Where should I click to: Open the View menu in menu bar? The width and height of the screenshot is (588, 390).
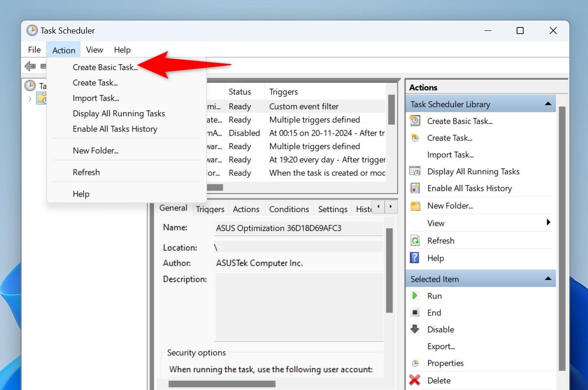pyautogui.click(x=95, y=50)
